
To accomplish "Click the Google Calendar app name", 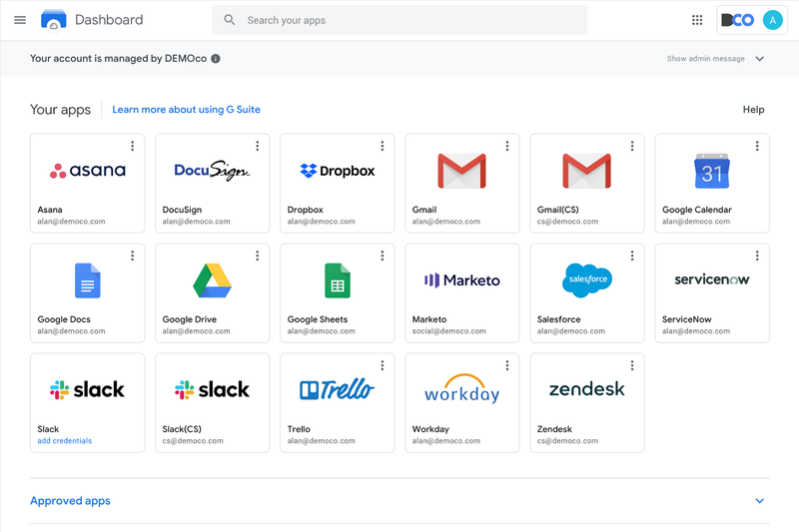I will pyautogui.click(x=696, y=210).
